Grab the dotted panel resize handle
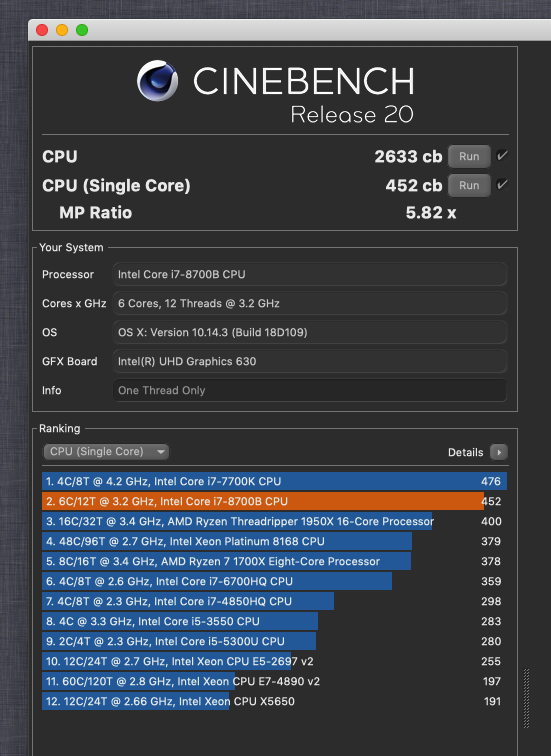Screen dimensions: 551x756 point(526,698)
